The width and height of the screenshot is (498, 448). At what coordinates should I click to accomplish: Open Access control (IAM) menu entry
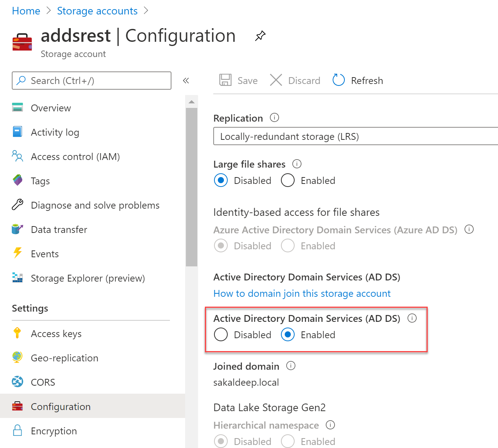click(92, 157)
